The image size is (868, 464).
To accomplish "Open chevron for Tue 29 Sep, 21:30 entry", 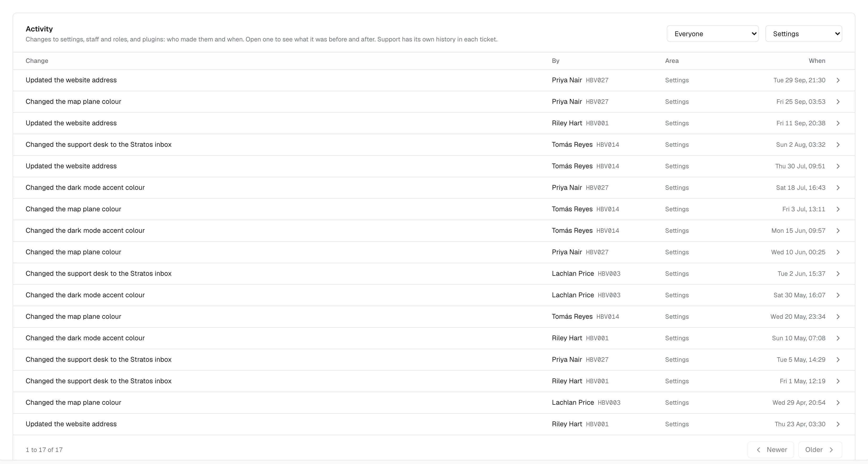I will [x=838, y=80].
